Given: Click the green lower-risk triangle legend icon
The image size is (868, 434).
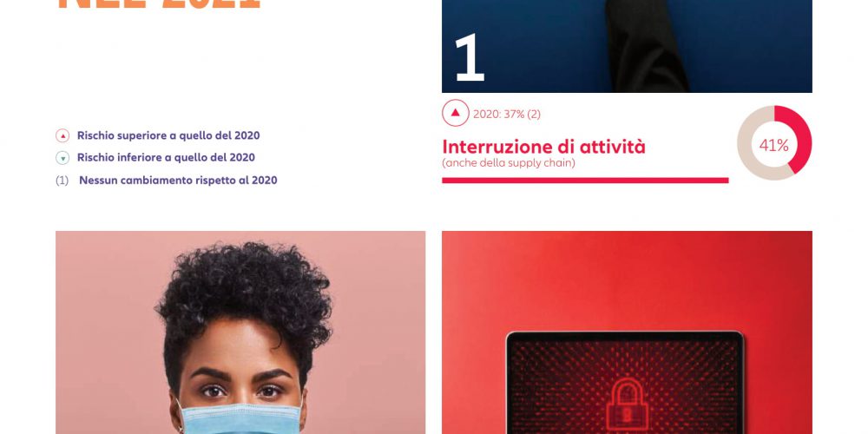Looking at the screenshot, I should 62,158.
